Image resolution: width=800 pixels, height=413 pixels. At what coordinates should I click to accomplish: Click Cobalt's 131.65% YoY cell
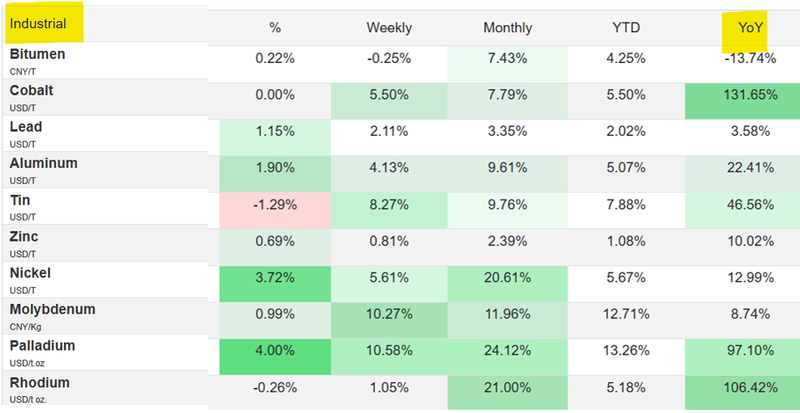click(745, 95)
